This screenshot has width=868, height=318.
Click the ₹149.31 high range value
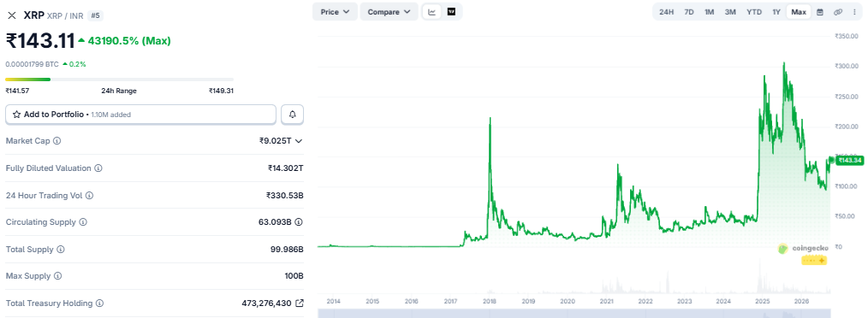click(222, 91)
